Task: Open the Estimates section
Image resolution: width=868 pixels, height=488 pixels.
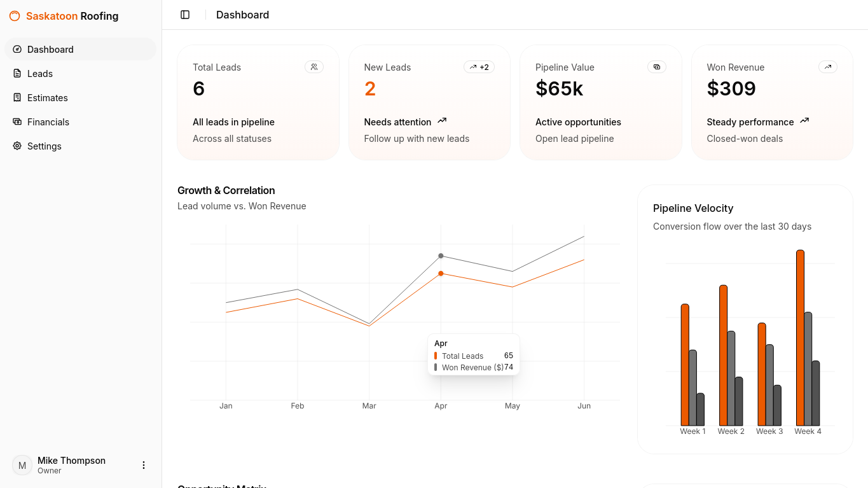Action: [x=80, y=97]
